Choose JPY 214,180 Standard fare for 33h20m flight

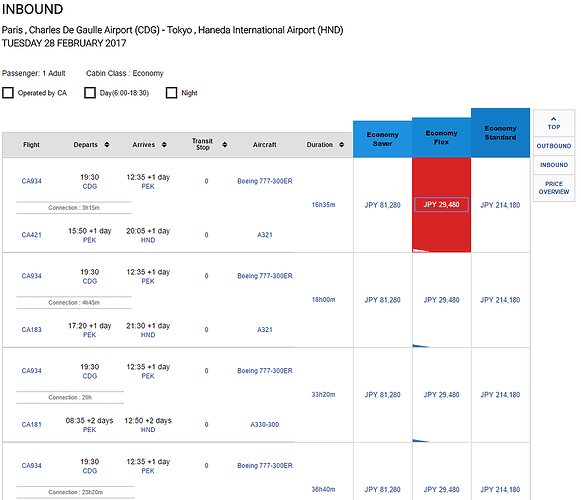click(x=500, y=395)
